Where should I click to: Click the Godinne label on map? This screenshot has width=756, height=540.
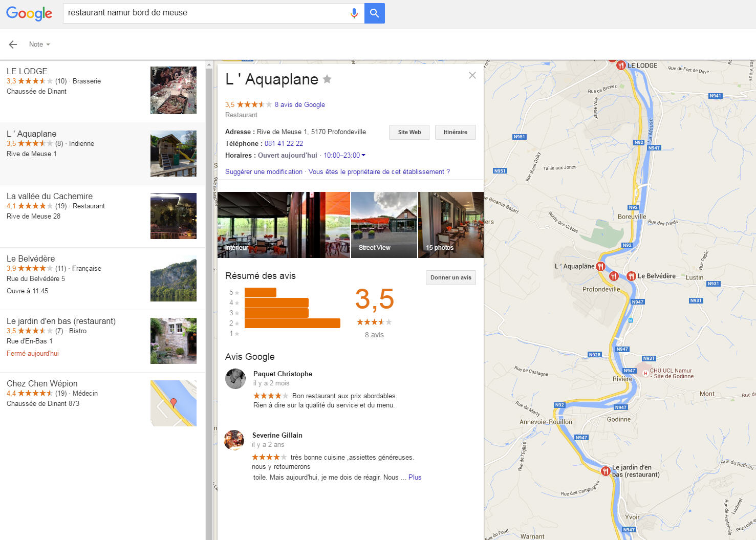pos(619,419)
